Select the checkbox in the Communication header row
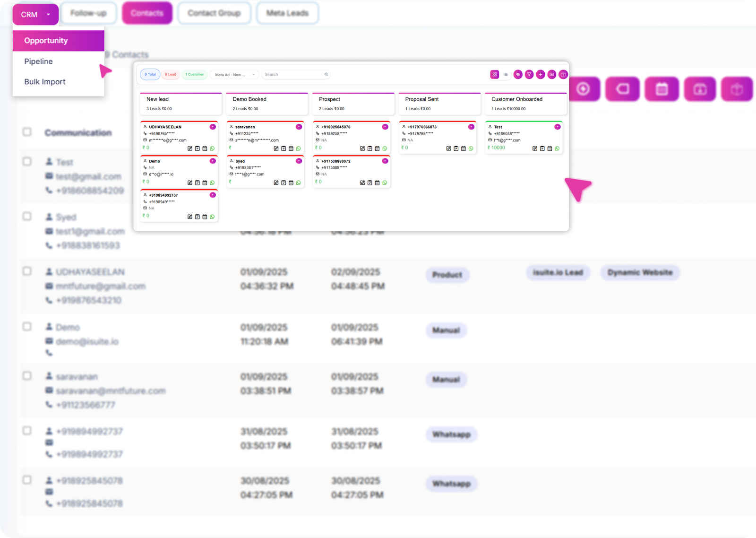 coord(27,132)
